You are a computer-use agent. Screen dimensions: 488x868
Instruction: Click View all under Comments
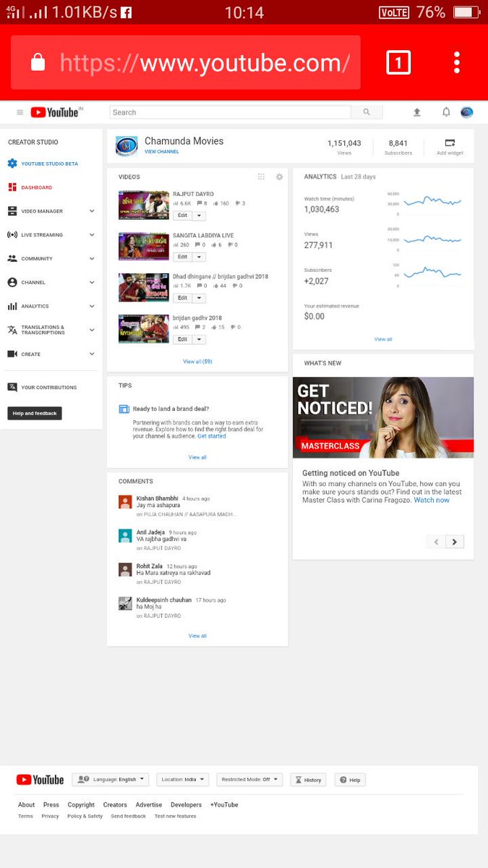point(197,636)
